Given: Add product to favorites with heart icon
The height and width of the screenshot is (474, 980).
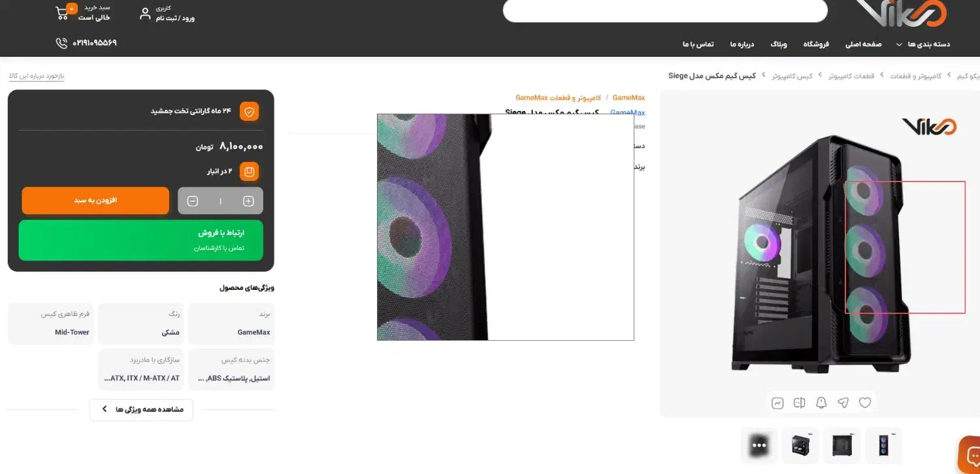Looking at the screenshot, I should (865, 403).
